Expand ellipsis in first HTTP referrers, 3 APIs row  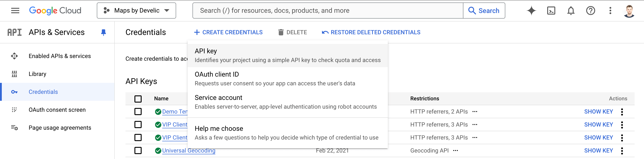point(475,125)
